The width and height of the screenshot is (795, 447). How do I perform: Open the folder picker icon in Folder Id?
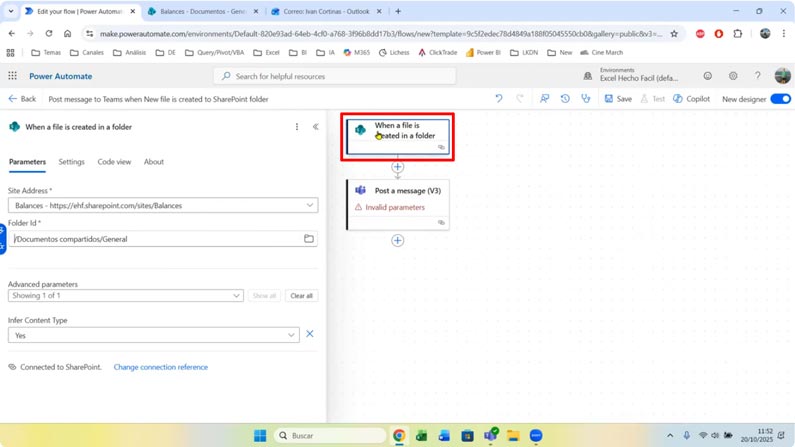point(309,239)
